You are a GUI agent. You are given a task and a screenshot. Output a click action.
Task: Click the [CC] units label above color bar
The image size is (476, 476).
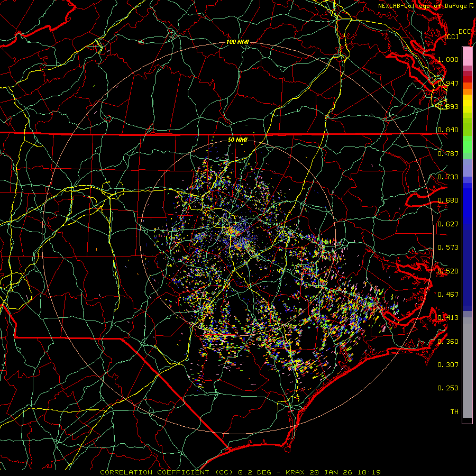(x=452, y=36)
